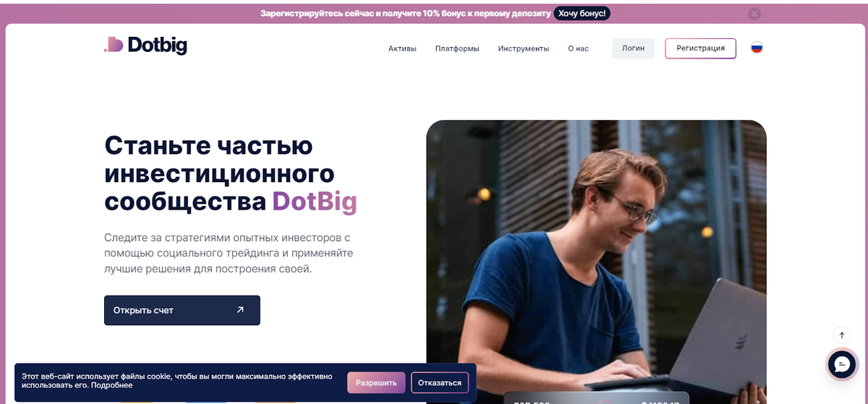Screen dimensions: 868x404
Task: Click the hero photo of man with laptop
Action: coord(596,260)
